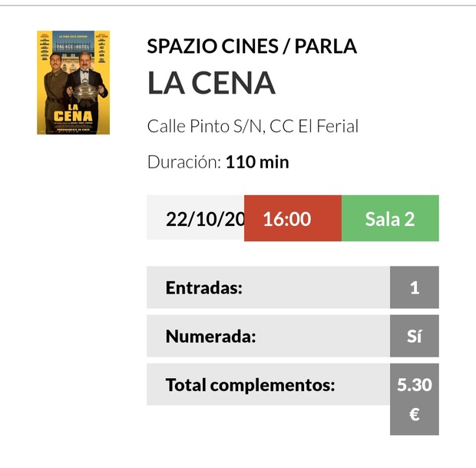The width and height of the screenshot is (476, 468).
Task: Click the Entradas row label
Action: 204,288
